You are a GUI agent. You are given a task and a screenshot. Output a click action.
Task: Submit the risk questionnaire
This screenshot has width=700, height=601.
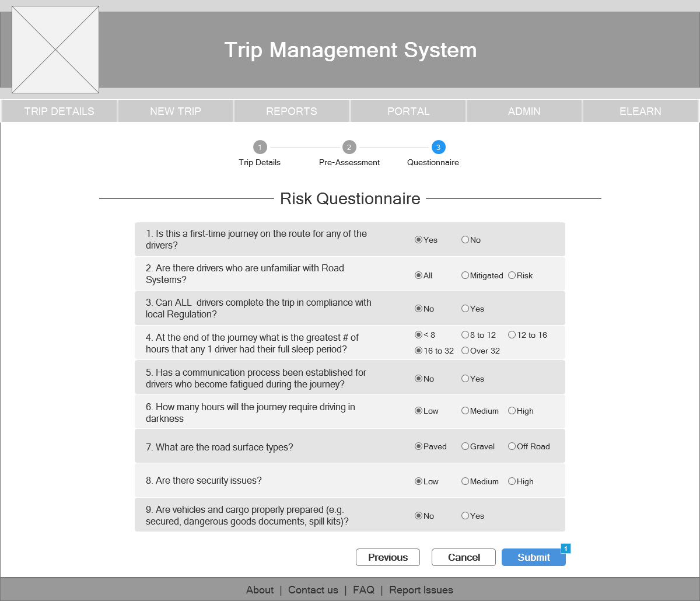(533, 557)
